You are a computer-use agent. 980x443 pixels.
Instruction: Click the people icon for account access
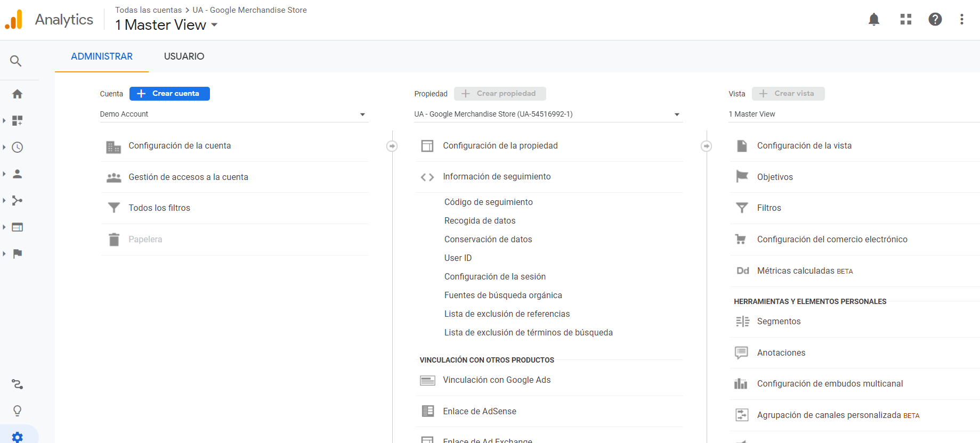pyautogui.click(x=114, y=177)
